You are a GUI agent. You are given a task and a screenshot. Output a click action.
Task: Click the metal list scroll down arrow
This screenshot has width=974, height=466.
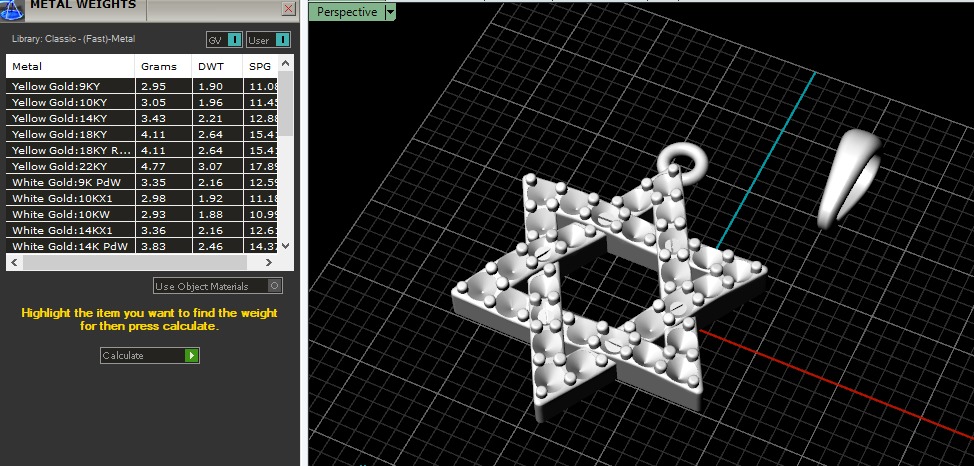pyautogui.click(x=285, y=246)
